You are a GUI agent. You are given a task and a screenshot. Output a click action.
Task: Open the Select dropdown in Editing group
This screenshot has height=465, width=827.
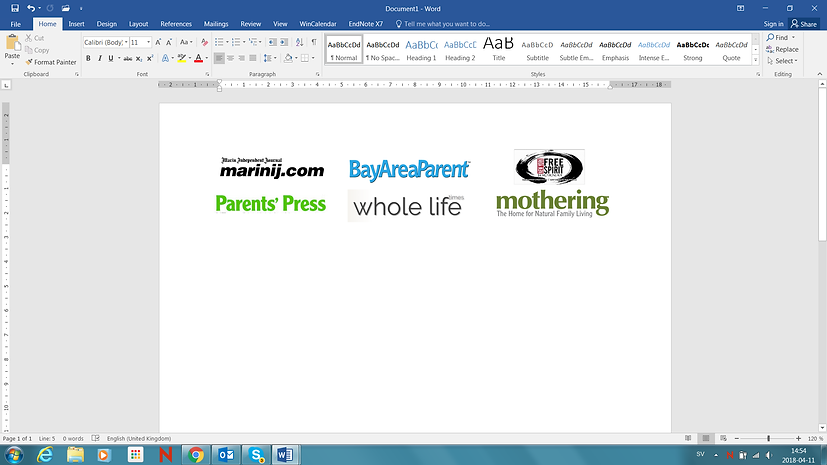click(x=782, y=61)
